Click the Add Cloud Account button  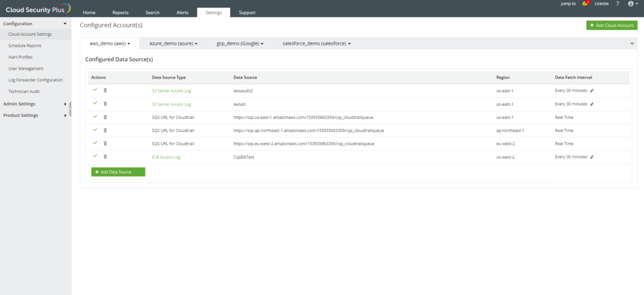click(x=611, y=25)
